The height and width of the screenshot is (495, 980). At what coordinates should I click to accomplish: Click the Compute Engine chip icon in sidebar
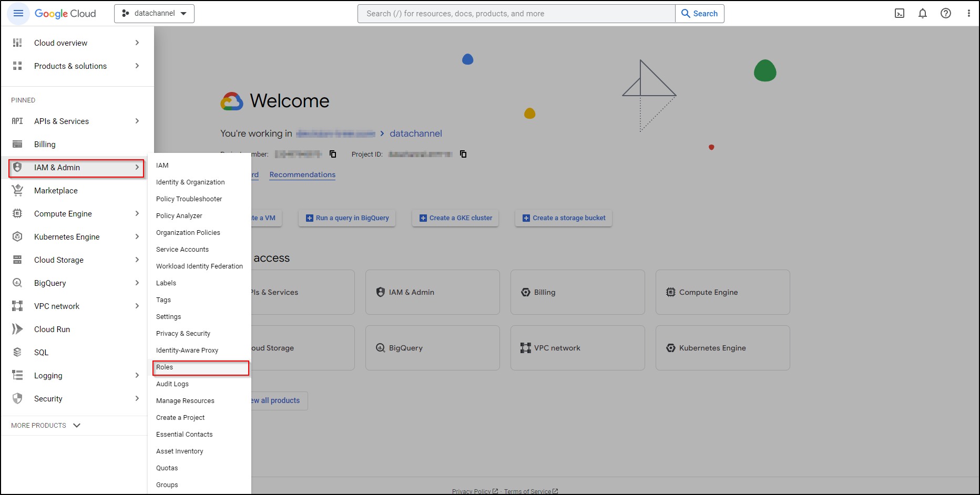pos(17,213)
